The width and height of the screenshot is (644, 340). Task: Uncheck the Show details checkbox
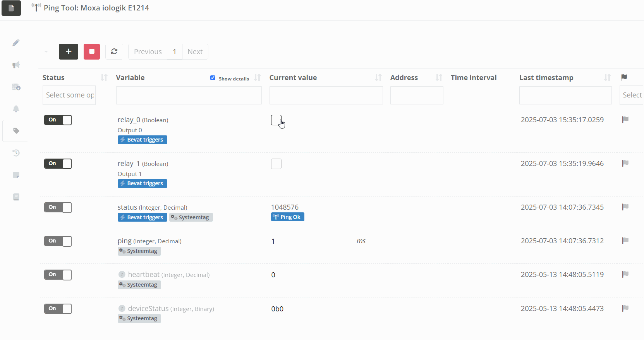click(213, 78)
